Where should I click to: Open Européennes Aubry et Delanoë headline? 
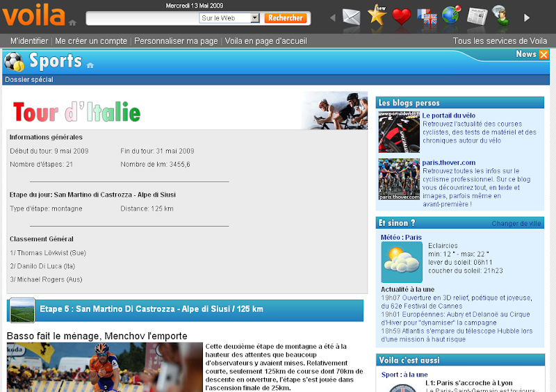point(455,318)
